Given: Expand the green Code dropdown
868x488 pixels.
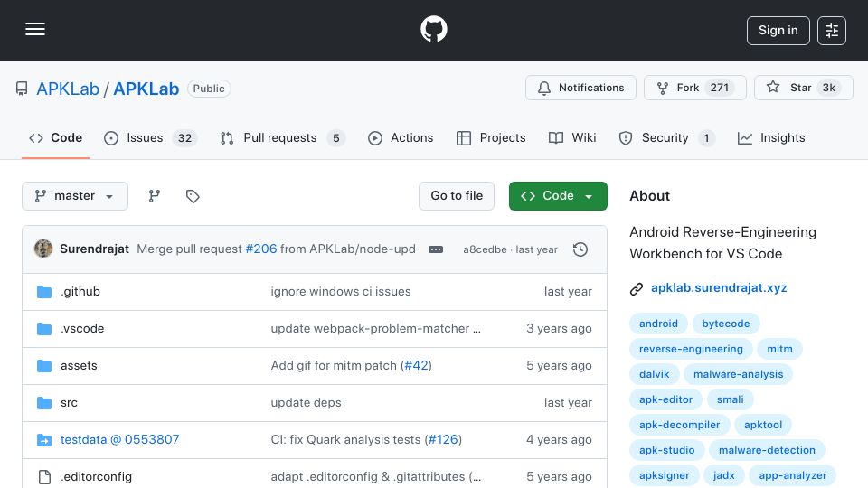Looking at the screenshot, I should pos(558,196).
